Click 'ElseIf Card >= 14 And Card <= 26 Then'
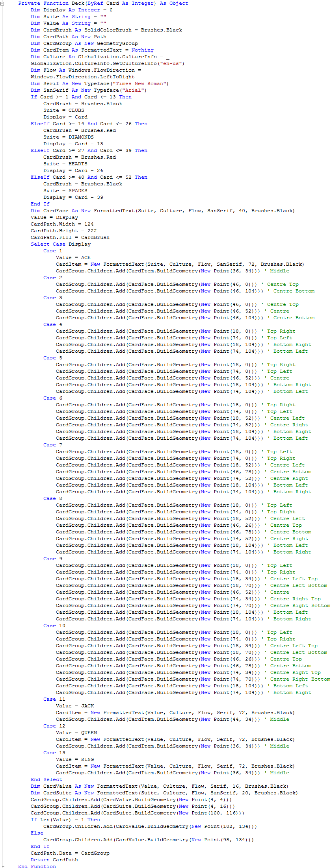 click(x=89, y=124)
